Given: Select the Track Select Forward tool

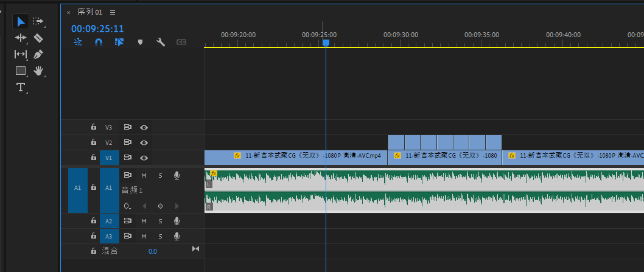Looking at the screenshot, I should [x=38, y=21].
